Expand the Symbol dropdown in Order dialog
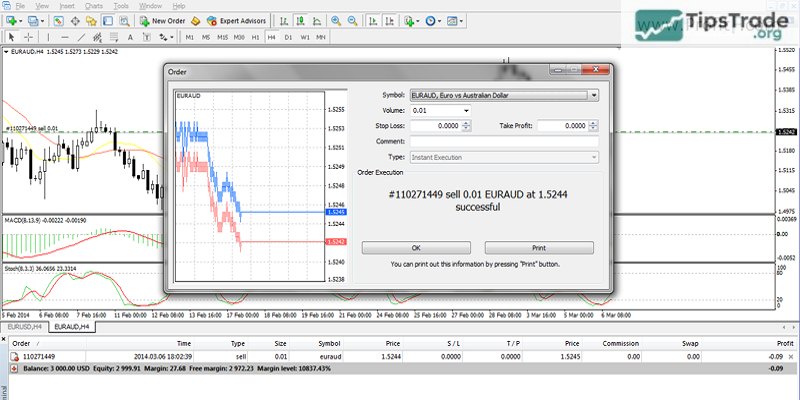Viewport: 800px width, 400px height. pyautogui.click(x=594, y=95)
